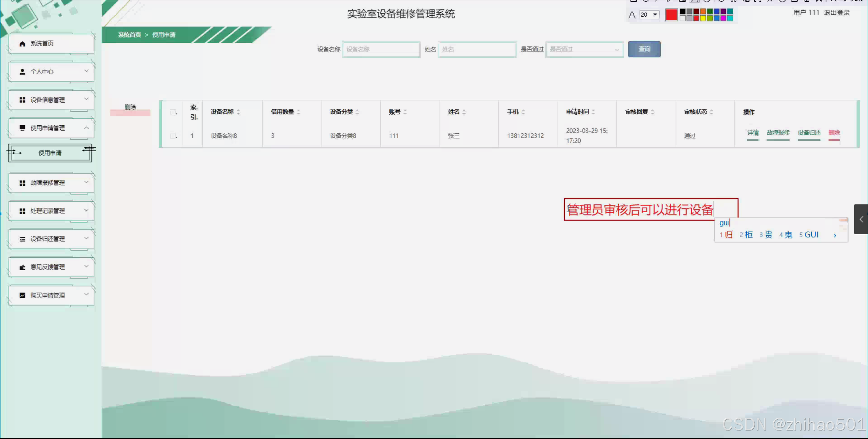Image resolution: width=868 pixels, height=439 pixels.
Task: Toggle the select-all checkbox in table header
Action: [x=173, y=112]
